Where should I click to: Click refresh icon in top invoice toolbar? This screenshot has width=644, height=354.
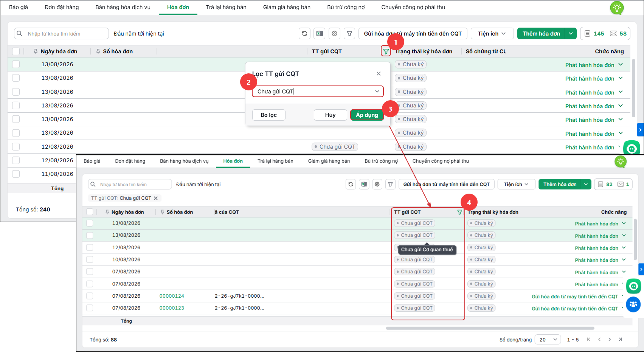(x=304, y=34)
